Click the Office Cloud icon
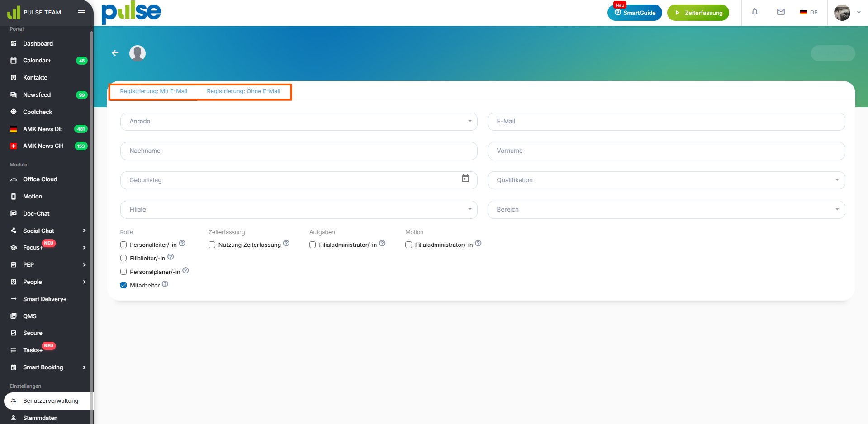 click(14, 179)
